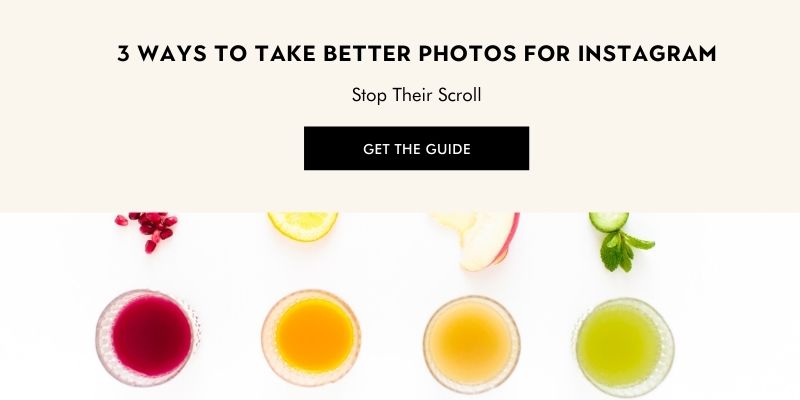Select the pomegranate seeds cluster
Image resolution: width=800 pixels, height=400 pixels.
(147, 231)
